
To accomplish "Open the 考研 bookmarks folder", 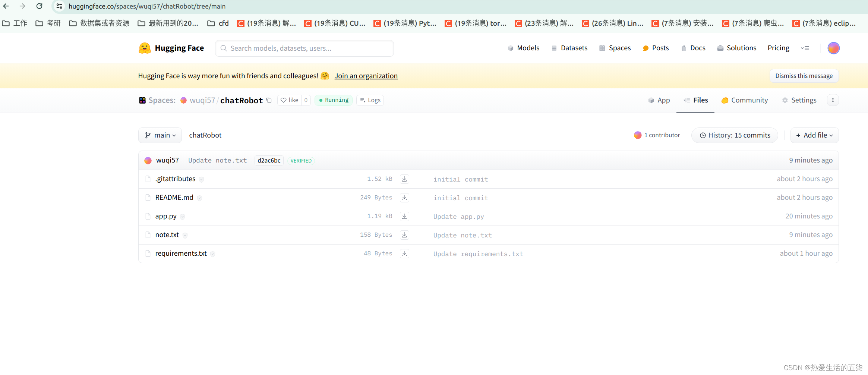I will pos(48,23).
